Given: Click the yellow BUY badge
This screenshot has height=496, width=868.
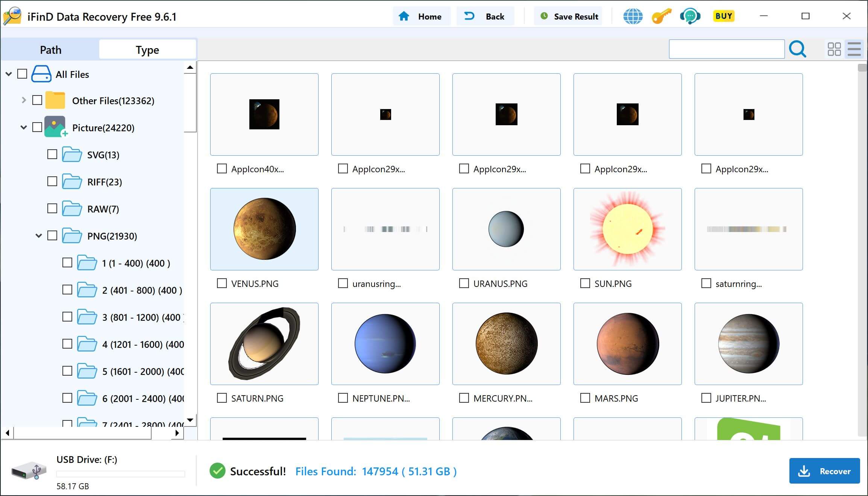Looking at the screenshot, I should [x=724, y=16].
